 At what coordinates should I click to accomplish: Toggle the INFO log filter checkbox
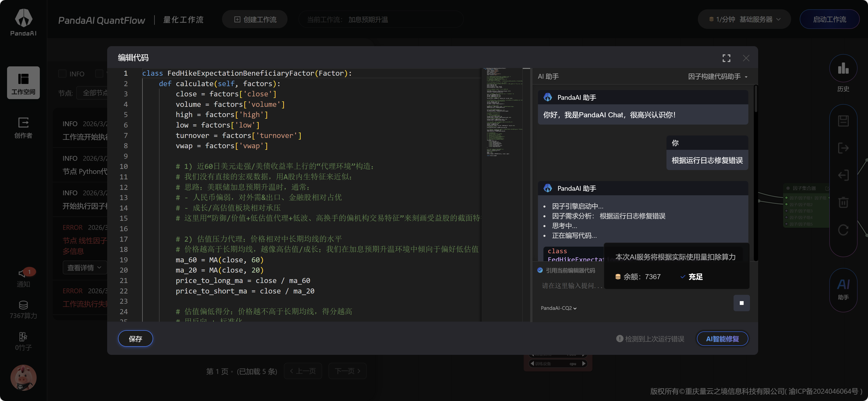62,74
